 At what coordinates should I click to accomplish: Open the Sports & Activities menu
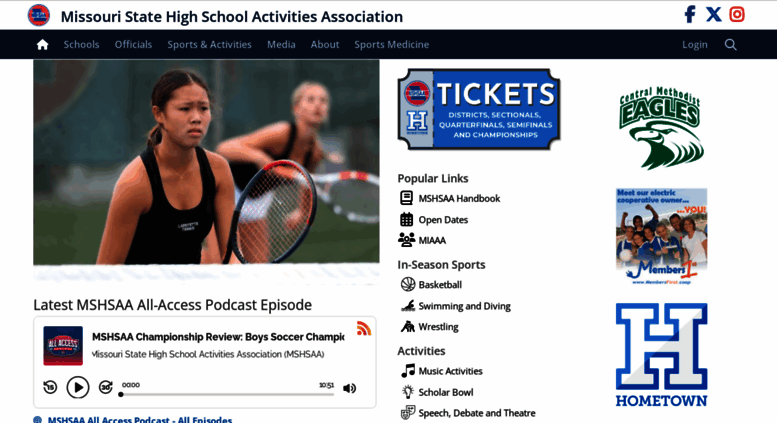[209, 45]
